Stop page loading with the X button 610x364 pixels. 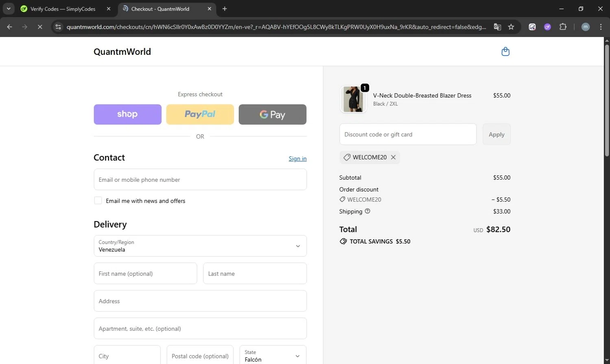(40, 27)
